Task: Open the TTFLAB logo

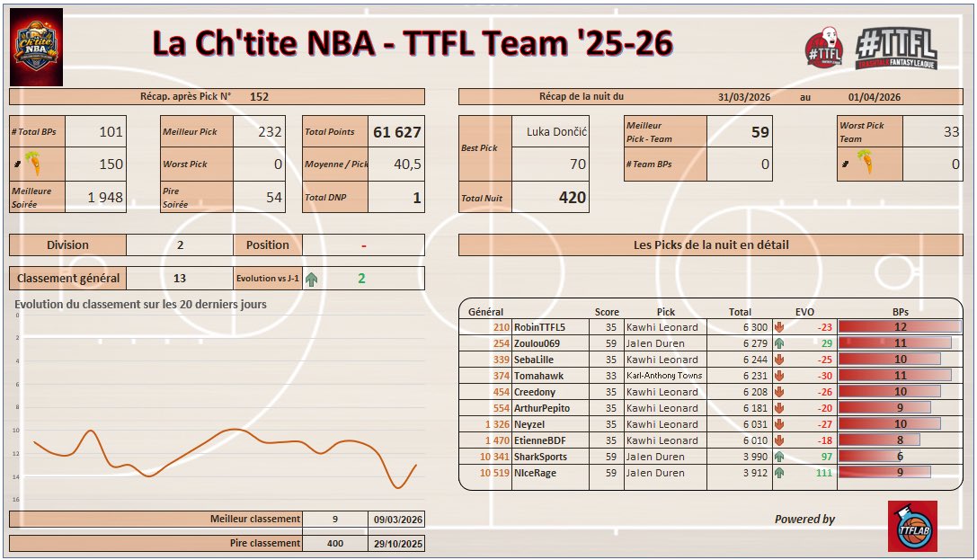Action: 912,527
